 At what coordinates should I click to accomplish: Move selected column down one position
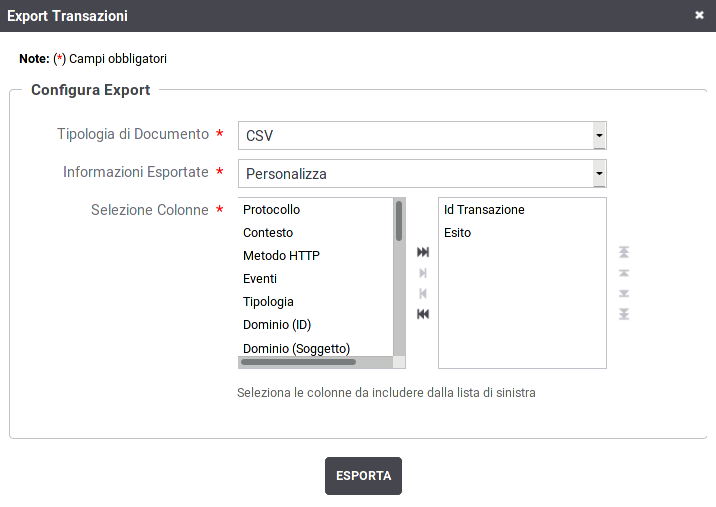click(624, 293)
